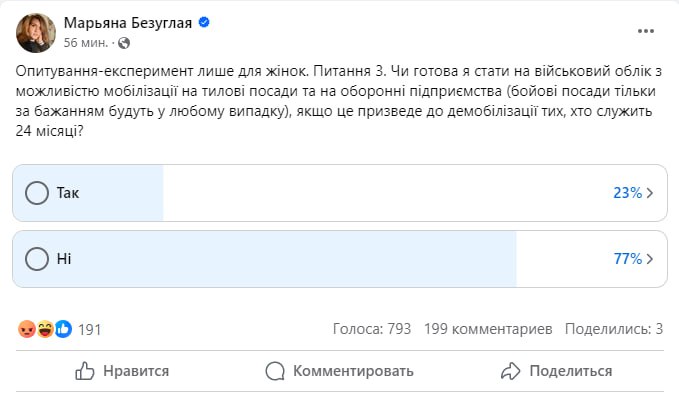This screenshot has height=396, width=679.
Task: Open the three-dots post options menu
Action: click(646, 31)
